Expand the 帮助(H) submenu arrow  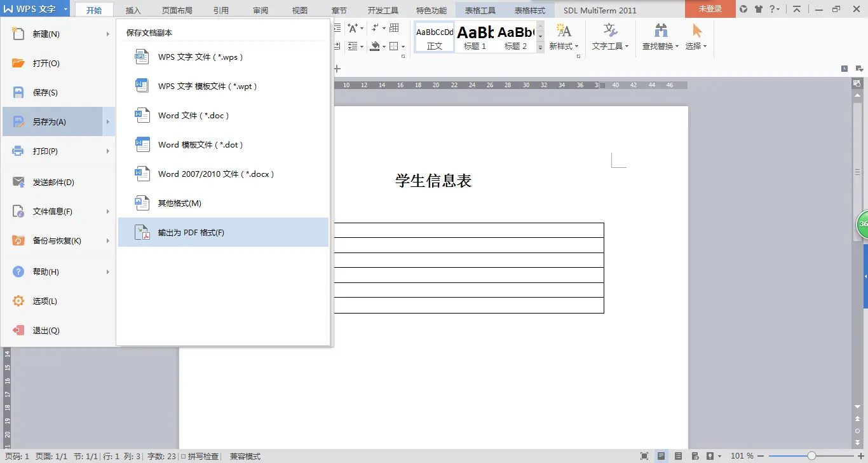[x=108, y=272]
